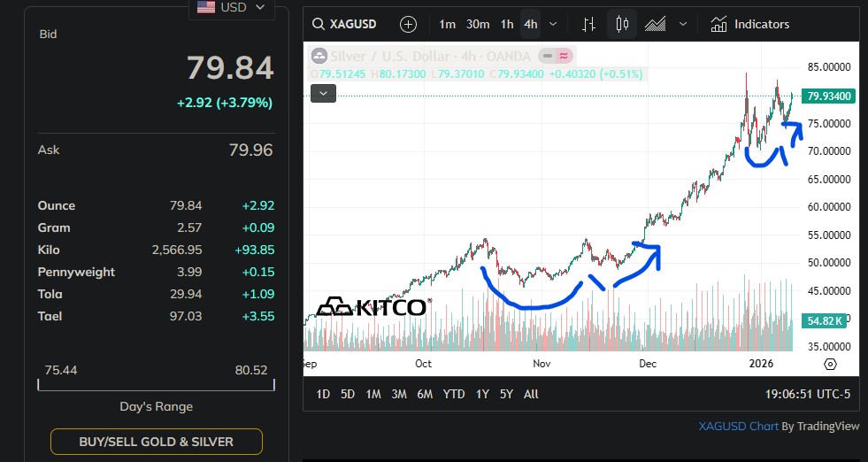Viewport: 868px width, 462px height.
Task: Click the Dec label on time axis
Action: (648, 364)
